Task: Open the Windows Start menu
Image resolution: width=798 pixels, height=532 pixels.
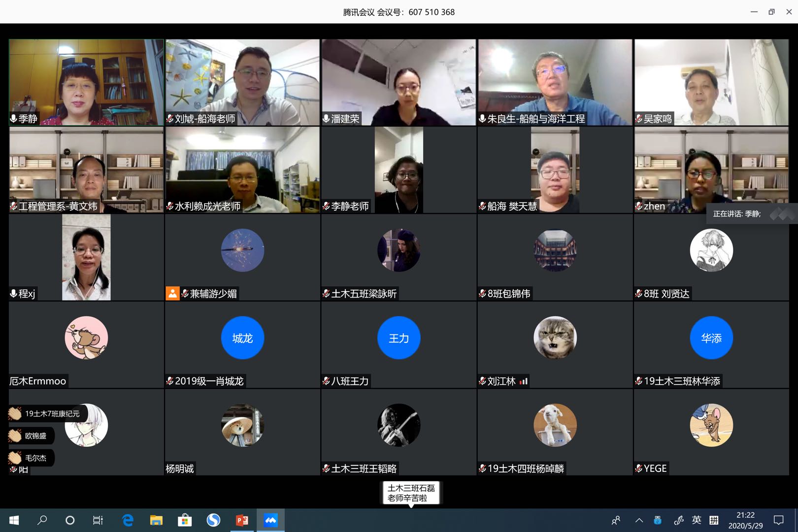Action: coord(14,520)
